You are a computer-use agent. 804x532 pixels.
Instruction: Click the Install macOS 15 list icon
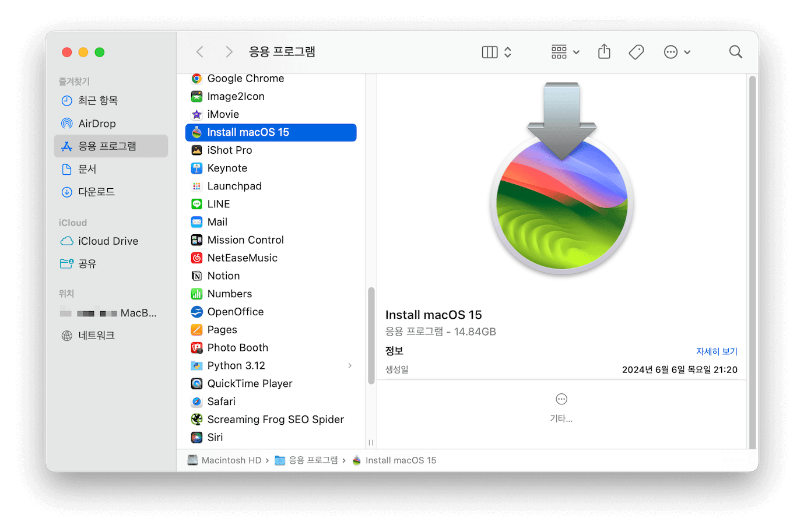pyautogui.click(x=197, y=132)
